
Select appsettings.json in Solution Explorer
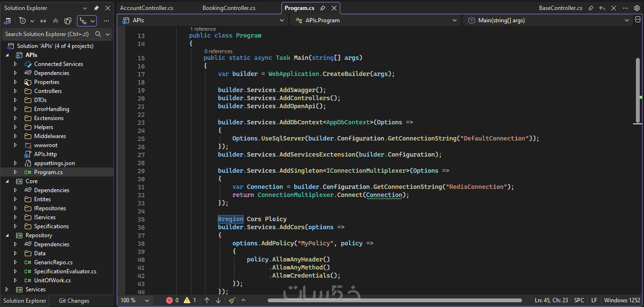(x=54, y=163)
